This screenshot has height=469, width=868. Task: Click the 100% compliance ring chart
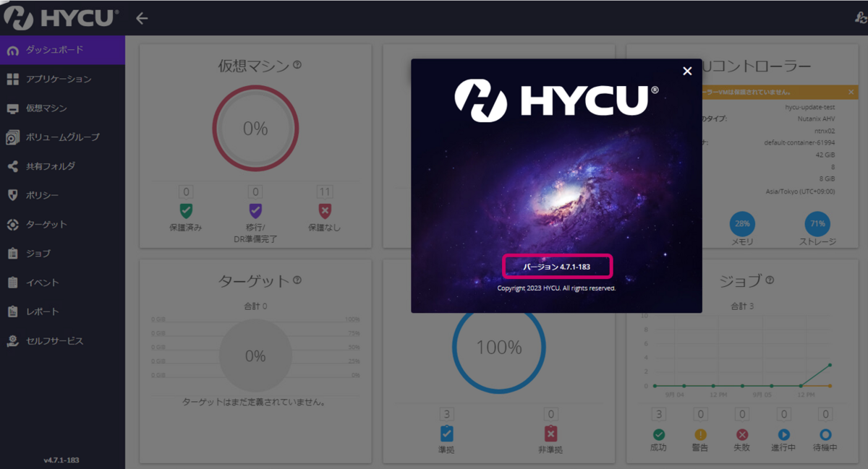tap(499, 347)
